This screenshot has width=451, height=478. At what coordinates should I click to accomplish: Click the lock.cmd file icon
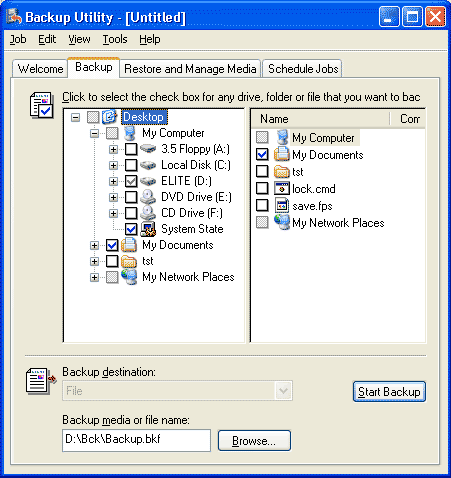point(282,189)
